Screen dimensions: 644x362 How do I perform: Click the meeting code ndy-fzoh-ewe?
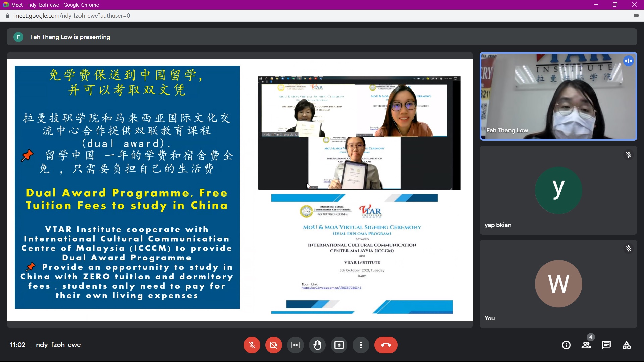(x=58, y=345)
